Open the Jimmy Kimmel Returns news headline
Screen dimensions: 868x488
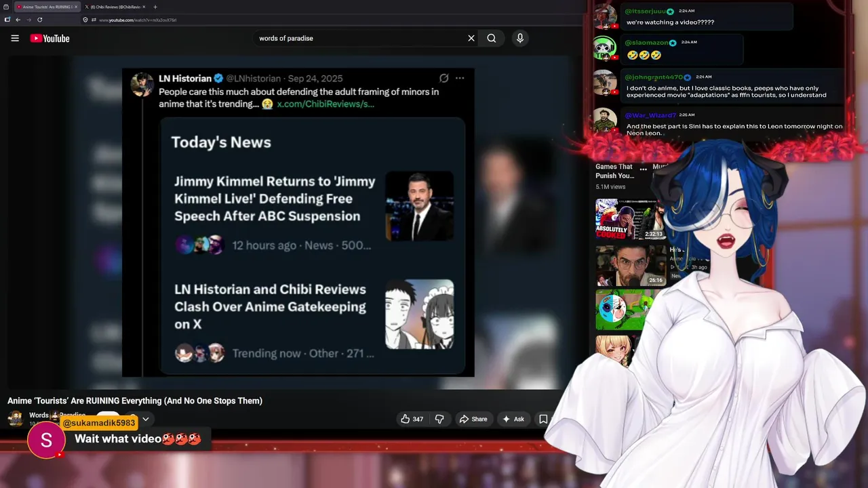(275, 199)
